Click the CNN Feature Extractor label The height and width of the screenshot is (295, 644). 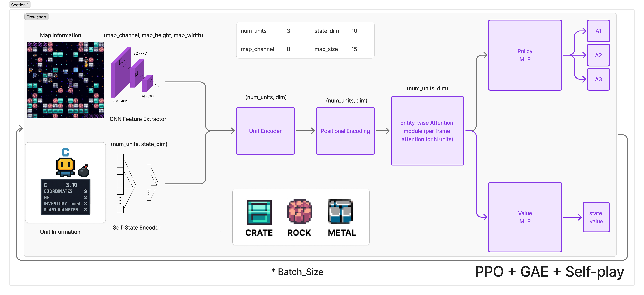tap(138, 119)
